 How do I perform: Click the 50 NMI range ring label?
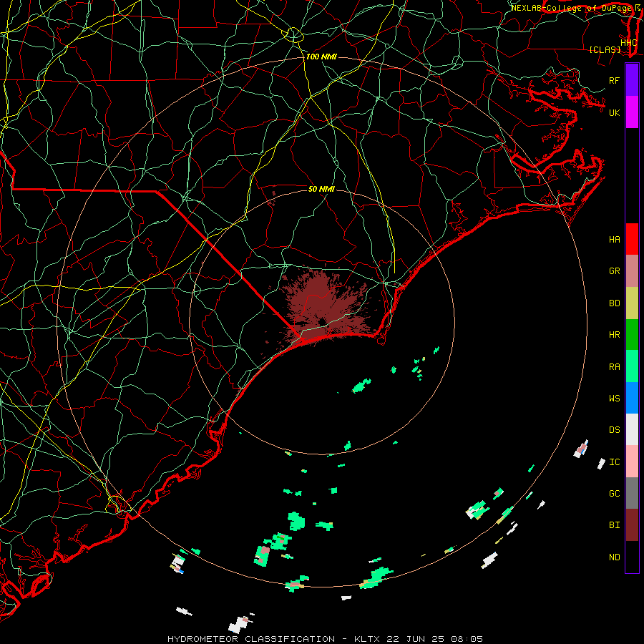321,189
